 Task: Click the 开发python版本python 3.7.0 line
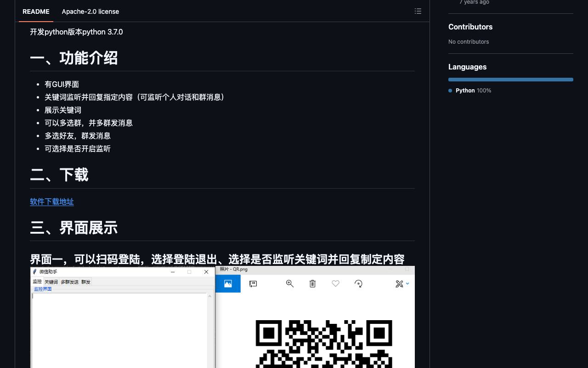76,32
